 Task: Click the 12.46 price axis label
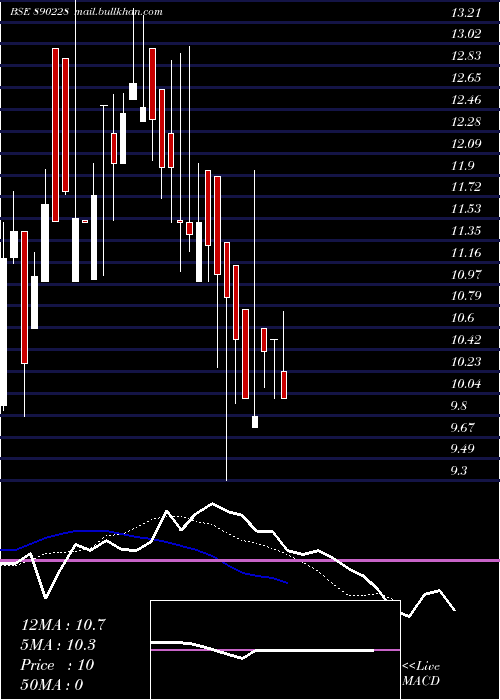tap(466, 100)
